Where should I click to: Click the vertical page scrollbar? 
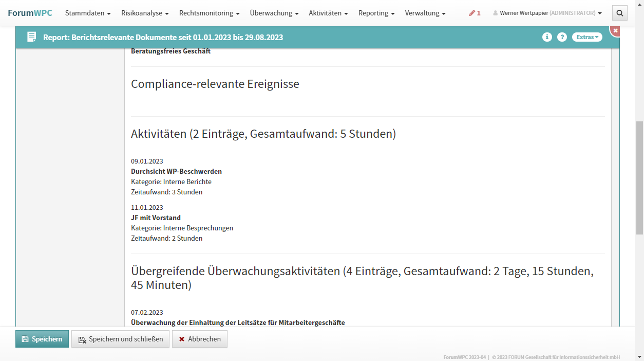[x=639, y=177]
